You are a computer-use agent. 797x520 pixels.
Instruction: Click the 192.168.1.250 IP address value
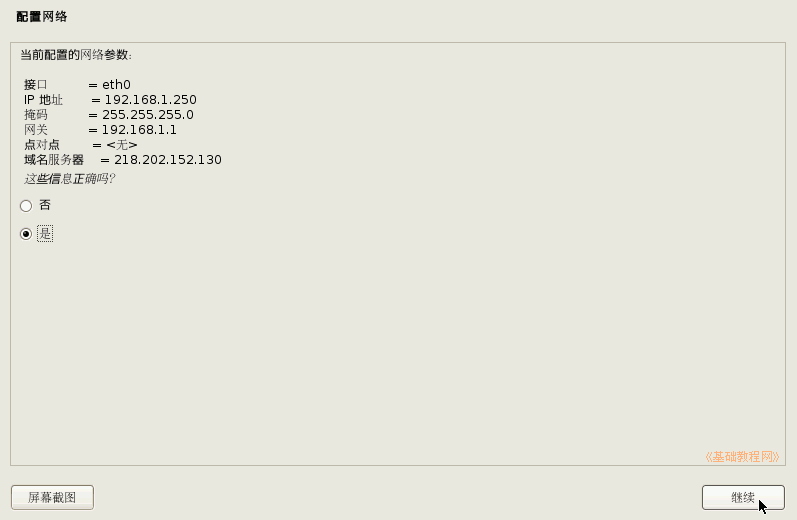point(150,100)
